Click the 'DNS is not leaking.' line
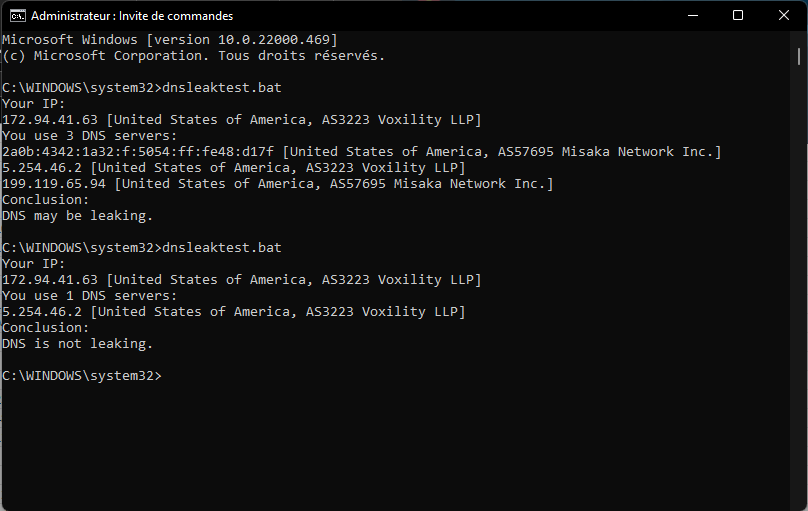 (x=77, y=344)
